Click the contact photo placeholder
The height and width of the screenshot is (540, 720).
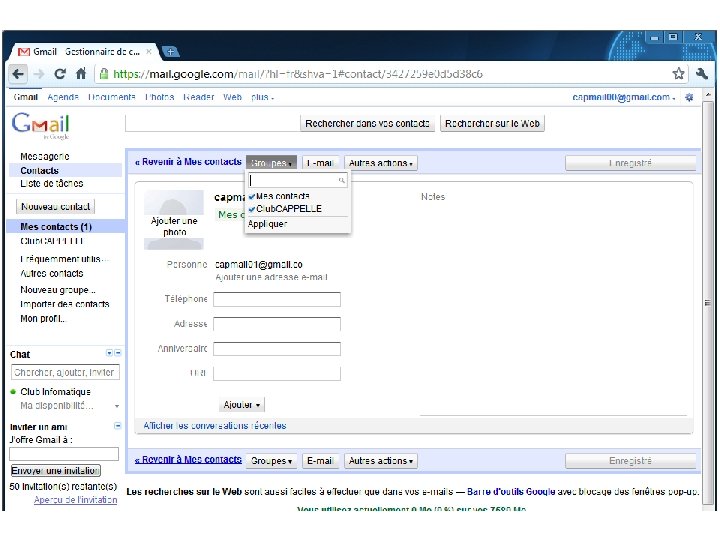click(174, 219)
